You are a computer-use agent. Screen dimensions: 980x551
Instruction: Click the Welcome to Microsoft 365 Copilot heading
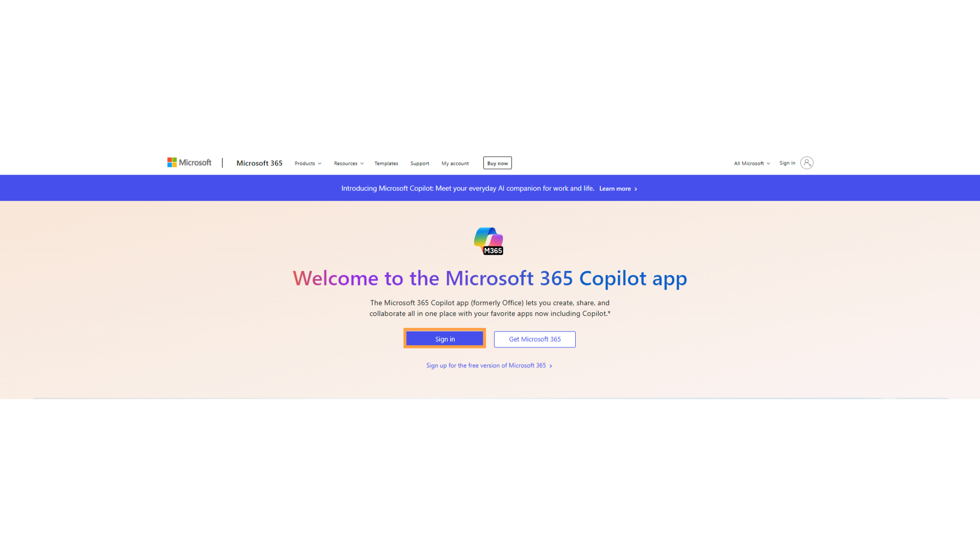pyautogui.click(x=490, y=279)
